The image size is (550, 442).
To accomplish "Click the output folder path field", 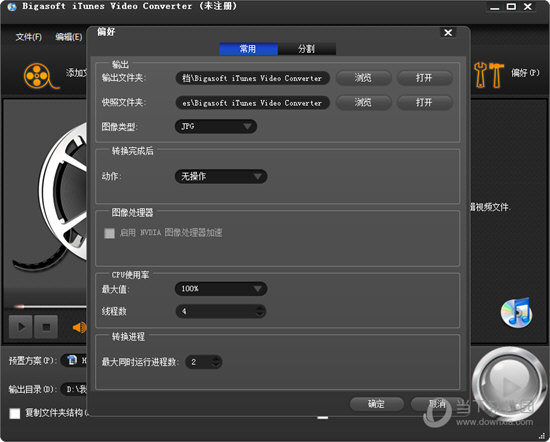I will (253, 78).
